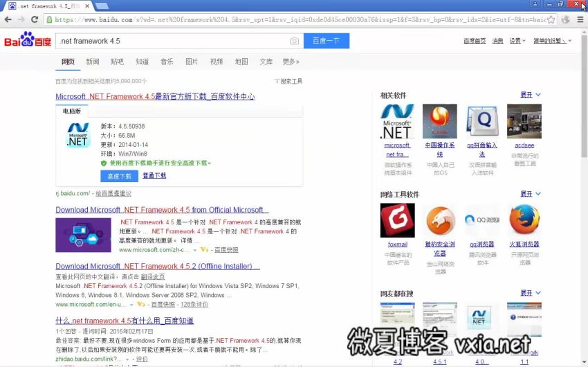Bookmark this page with the star icon

point(551,19)
